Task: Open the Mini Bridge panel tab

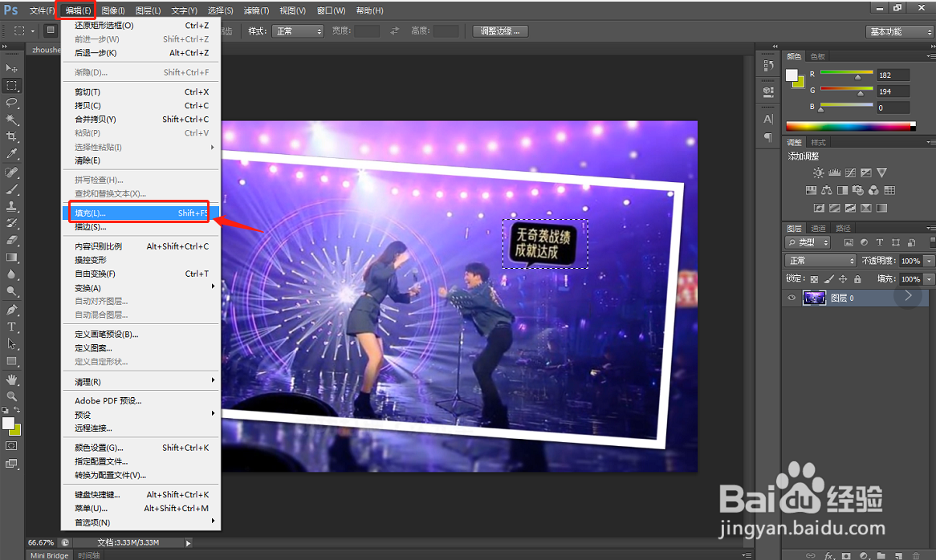Action: pos(50,555)
